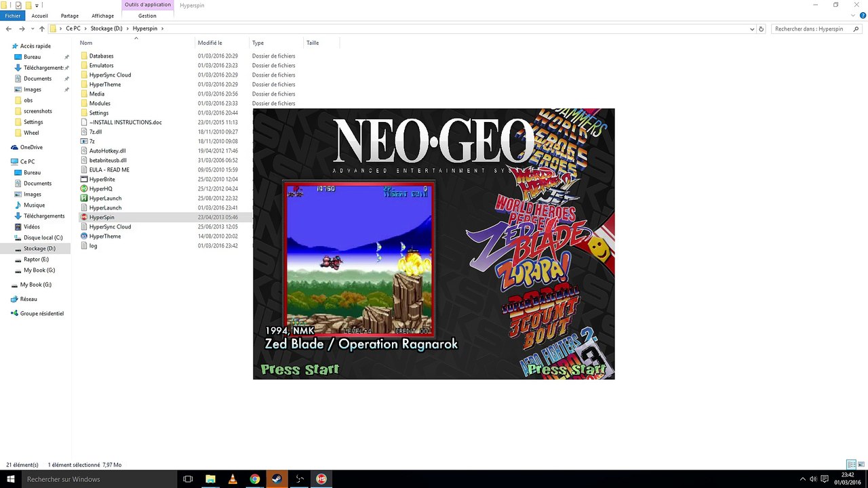Expand the ribbon with the chevron
The image size is (868, 488).
[852, 16]
